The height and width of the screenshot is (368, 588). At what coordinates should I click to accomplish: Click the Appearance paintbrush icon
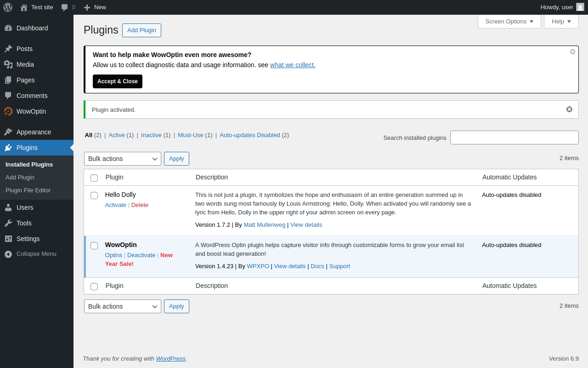pyautogui.click(x=8, y=132)
